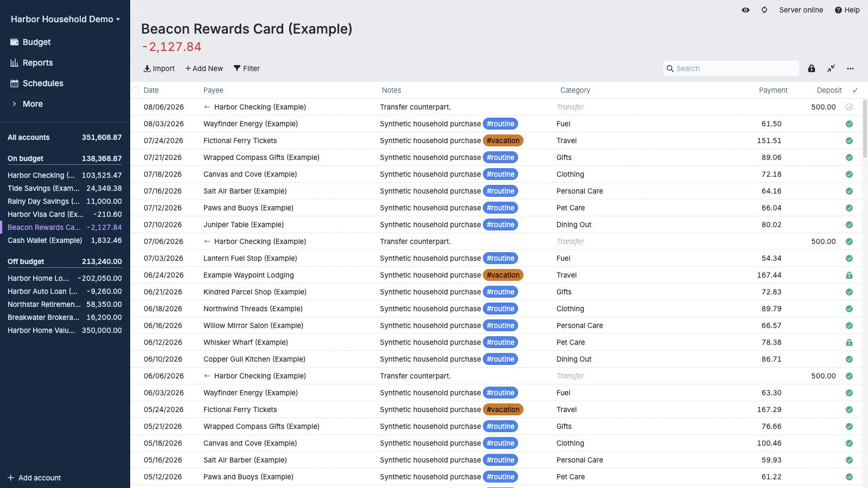
Task: Open Reports page in sidebar
Action: click(x=65, y=62)
